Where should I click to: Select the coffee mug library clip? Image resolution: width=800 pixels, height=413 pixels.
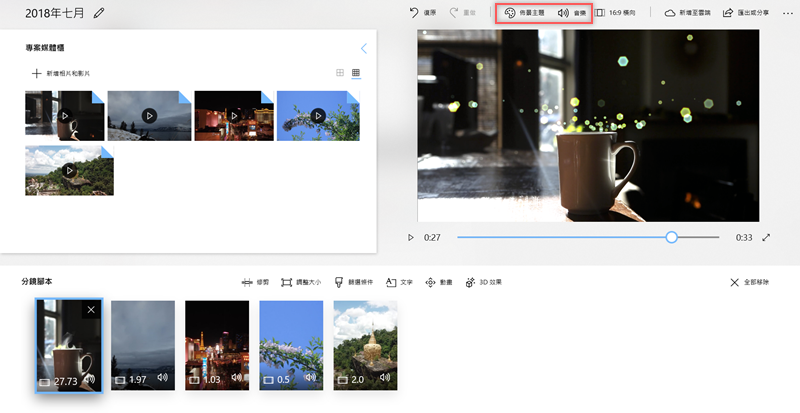point(65,116)
